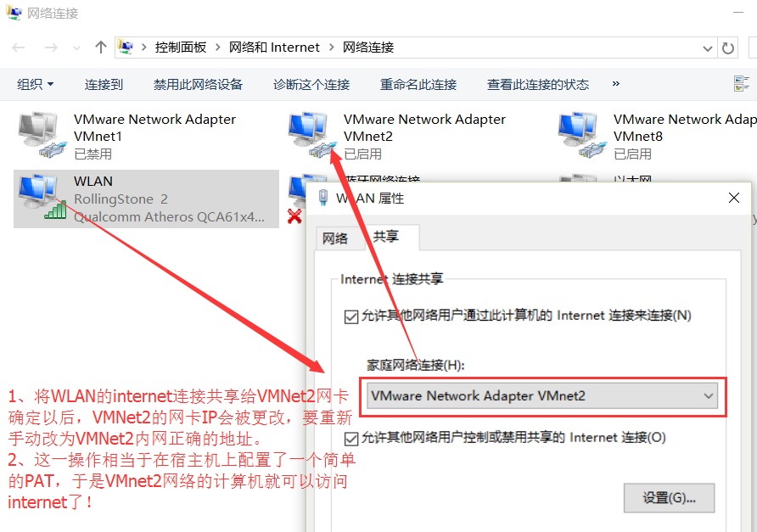This screenshot has width=757, height=532.
Task: Click the refresh button beside address bar
Action: click(x=727, y=48)
